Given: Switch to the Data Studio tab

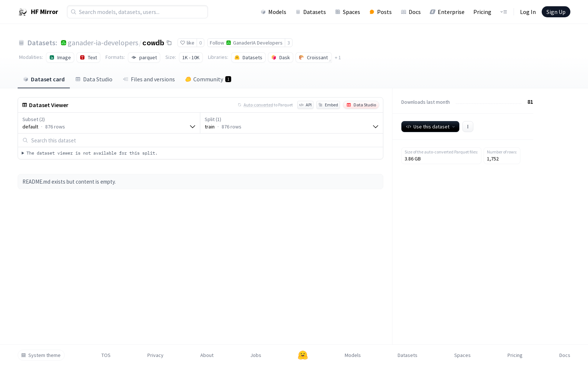Looking at the screenshot, I should tap(94, 79).
